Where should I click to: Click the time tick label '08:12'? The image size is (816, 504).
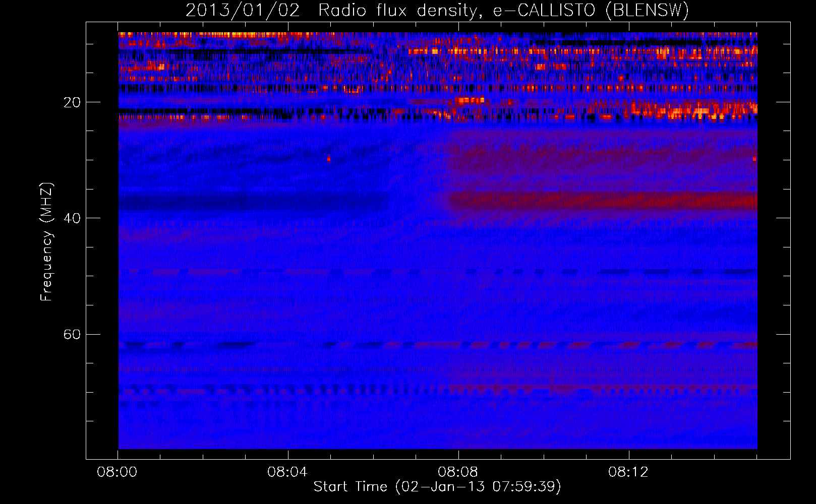pyautogui.click(x=628, y=472)
